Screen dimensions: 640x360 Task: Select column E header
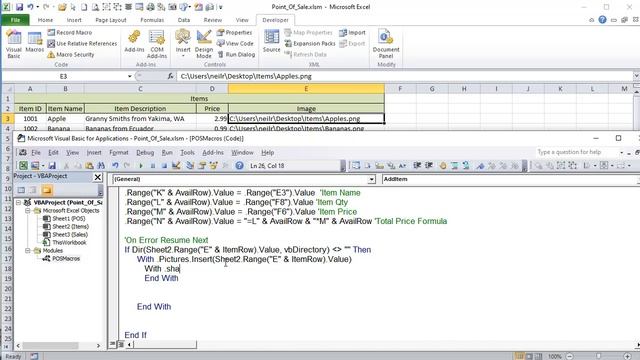coord(306,89)
